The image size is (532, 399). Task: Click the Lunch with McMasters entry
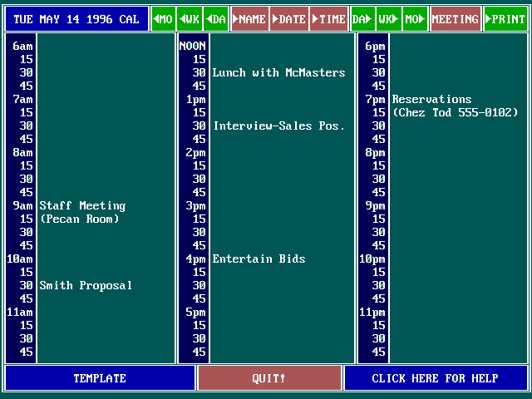tap(278, 73)
